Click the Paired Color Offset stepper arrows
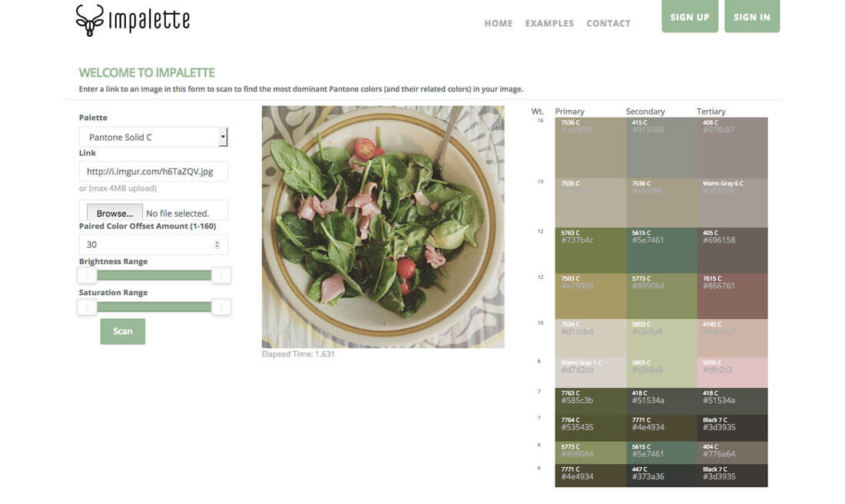The height and width of the screenshot is (504, 845). (x=217, y=244)
